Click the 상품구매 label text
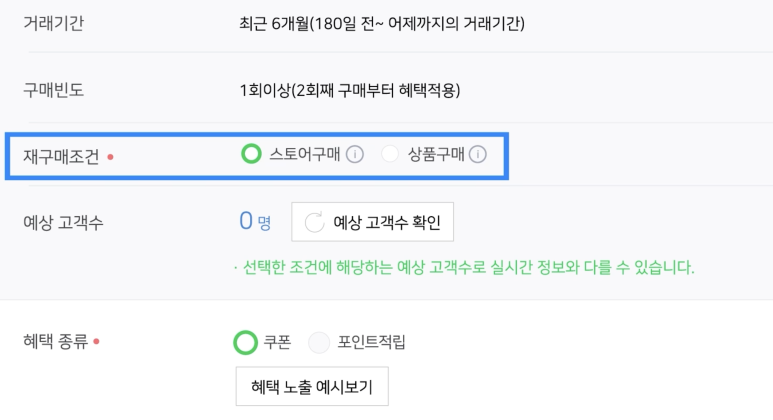Viewport: 773px width, 420px height. tap(435, 154)
